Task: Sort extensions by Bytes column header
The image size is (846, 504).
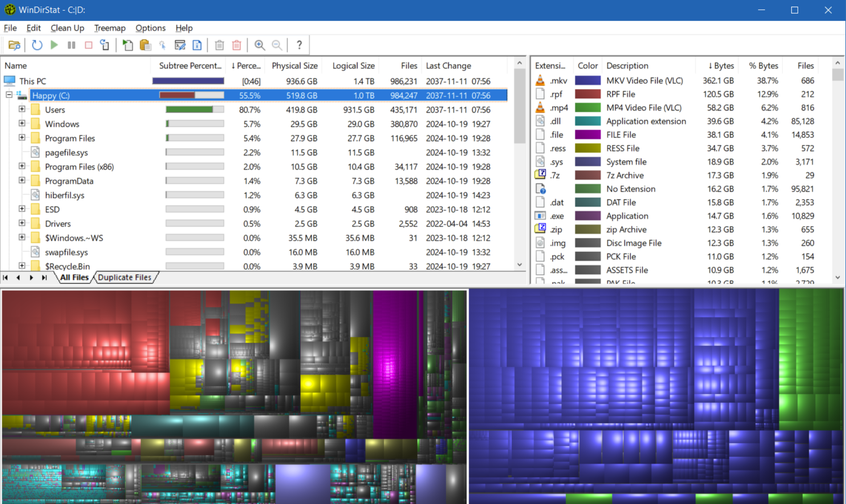Action: pyautogui.click(x=720, y=66)
